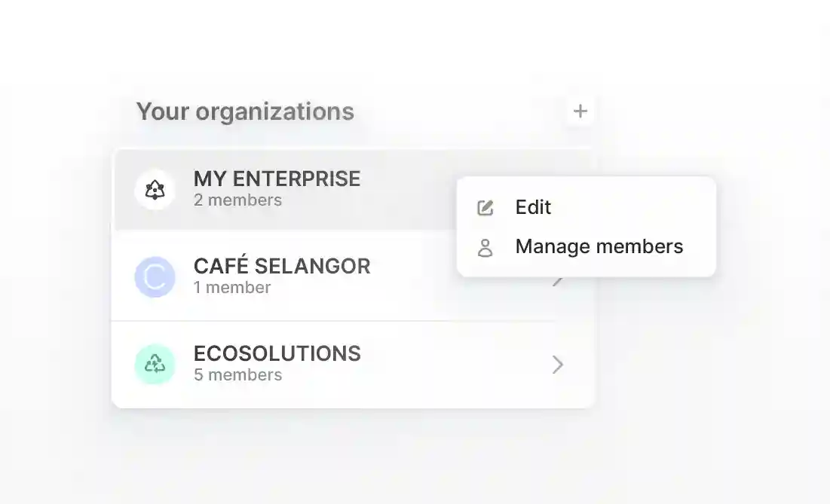The height and width of the screenshot is (504, 830).
Task: Open the ECOSOLUTIONS organization name
Action: (x=277, y=353)
